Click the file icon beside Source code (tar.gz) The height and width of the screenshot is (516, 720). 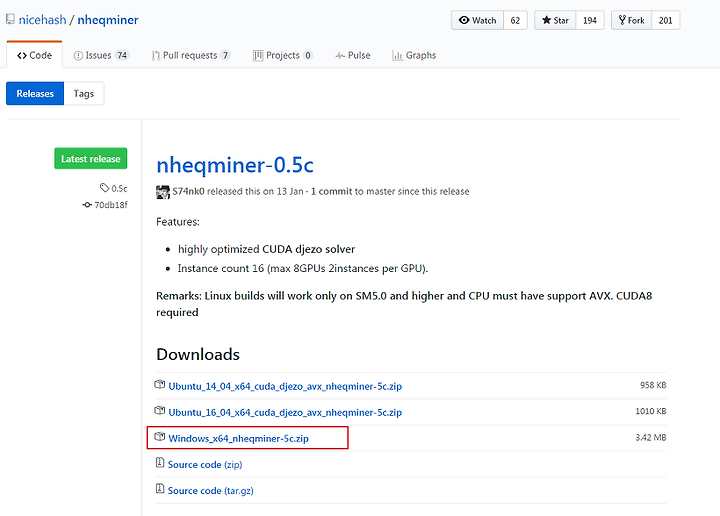(160, 488)
